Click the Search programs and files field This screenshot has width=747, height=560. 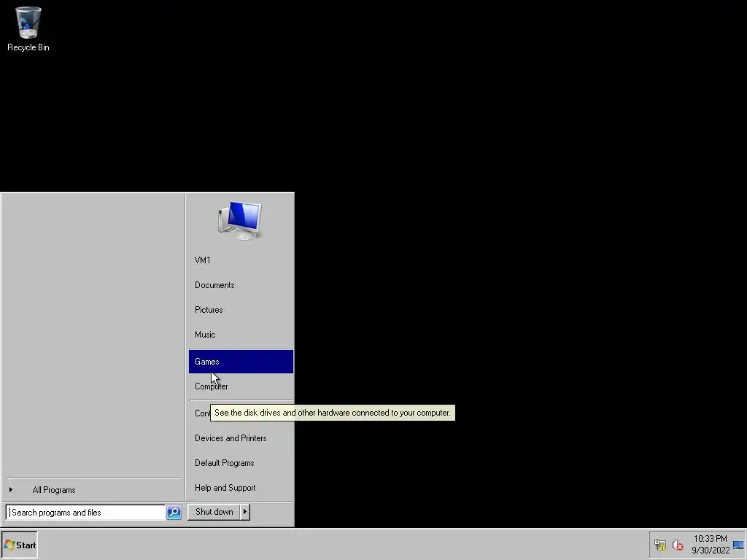click(x=86, y=513)
